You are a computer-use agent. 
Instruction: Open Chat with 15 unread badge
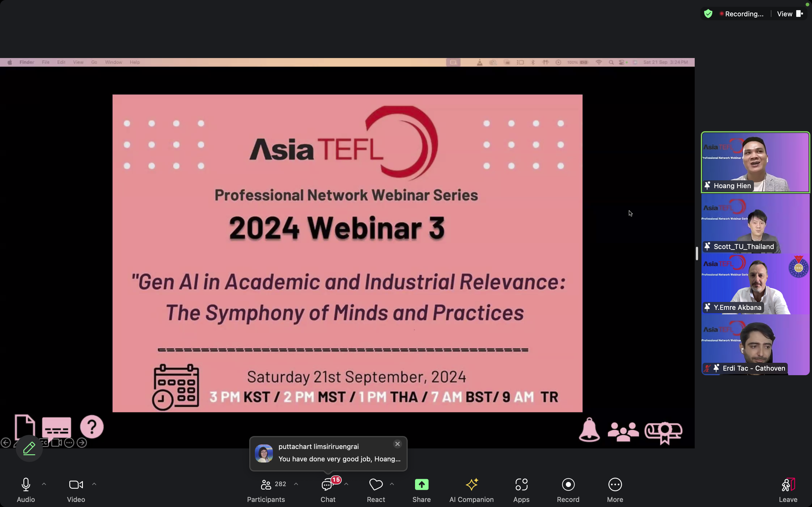coord(328,484)
